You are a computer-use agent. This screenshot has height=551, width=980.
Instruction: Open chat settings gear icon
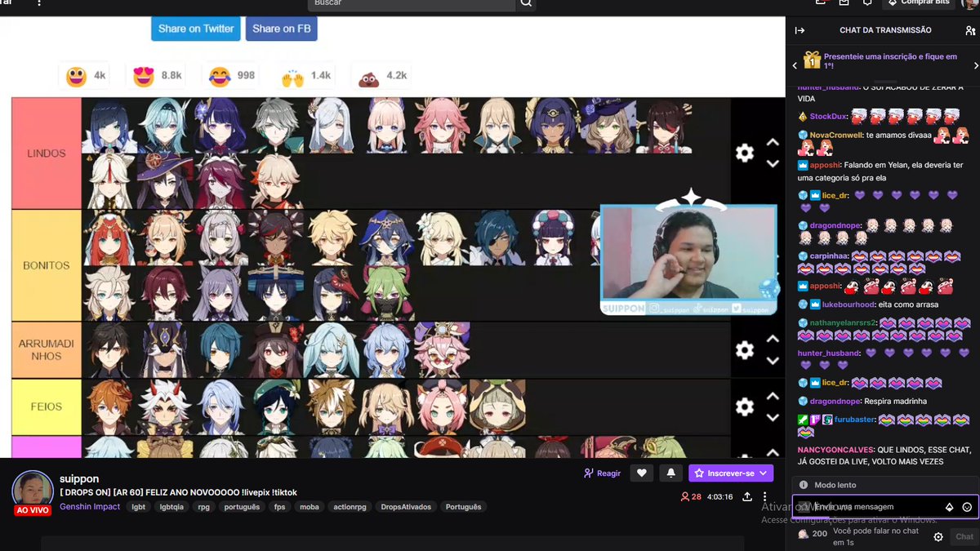coord(938,536)
